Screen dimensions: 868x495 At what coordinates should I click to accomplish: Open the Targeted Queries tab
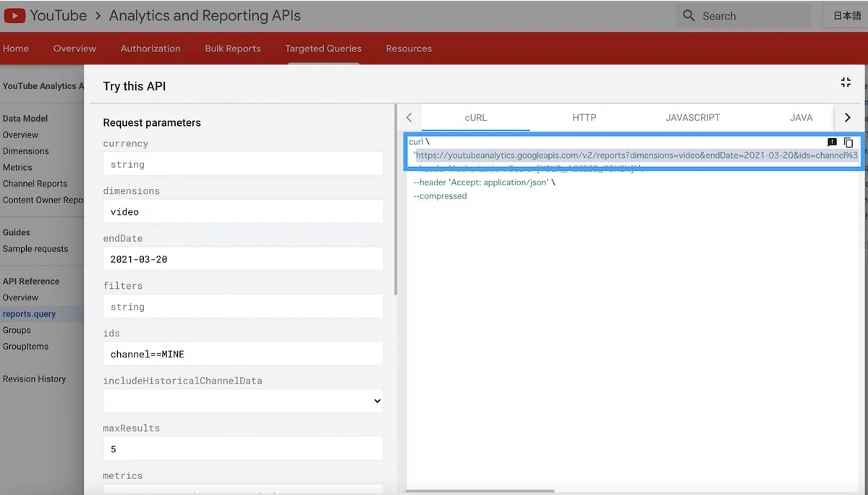point(323,48)
